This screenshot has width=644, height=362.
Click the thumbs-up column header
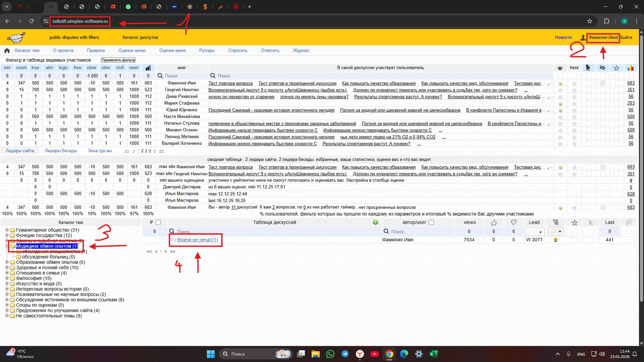[494, 222]
